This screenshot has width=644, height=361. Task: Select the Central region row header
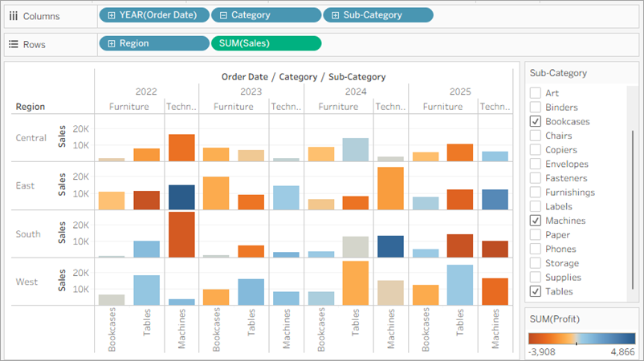(31, 138)
